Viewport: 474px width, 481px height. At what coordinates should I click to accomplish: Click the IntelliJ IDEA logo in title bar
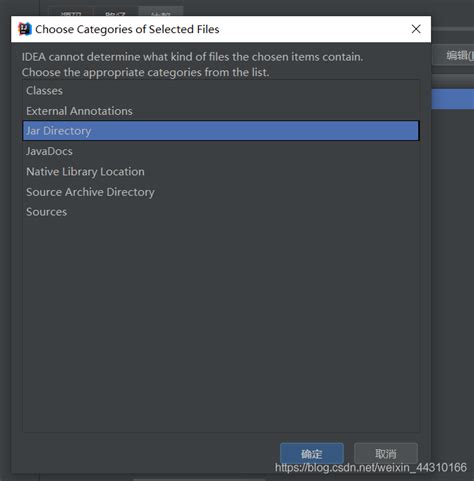tap(25, 29)
